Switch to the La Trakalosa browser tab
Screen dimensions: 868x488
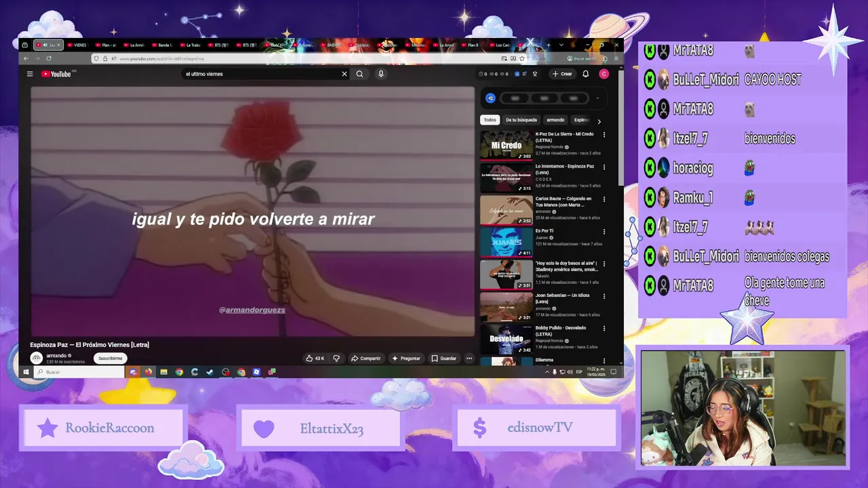[x=191, y=45]
